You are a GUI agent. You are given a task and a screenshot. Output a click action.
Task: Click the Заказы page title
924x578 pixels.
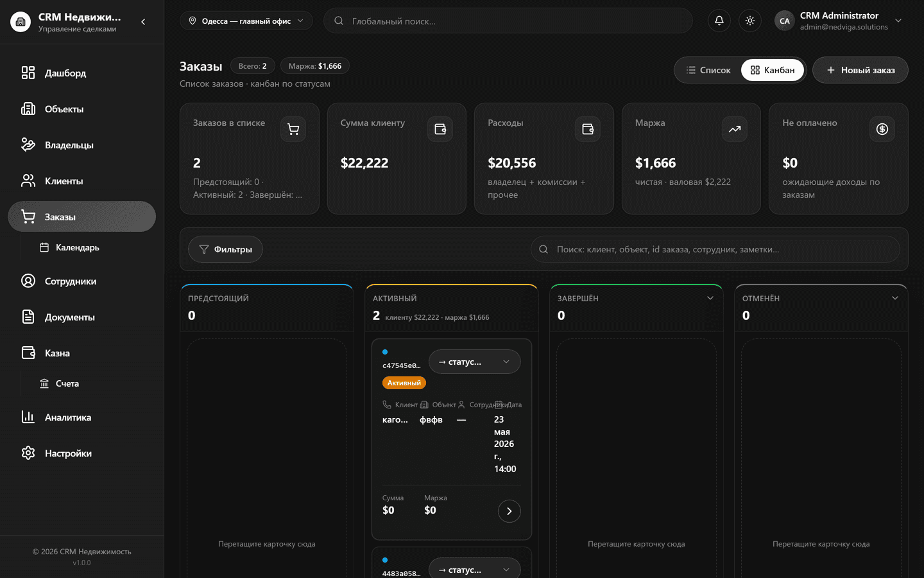pyautogui.click(x=201, y=66)
